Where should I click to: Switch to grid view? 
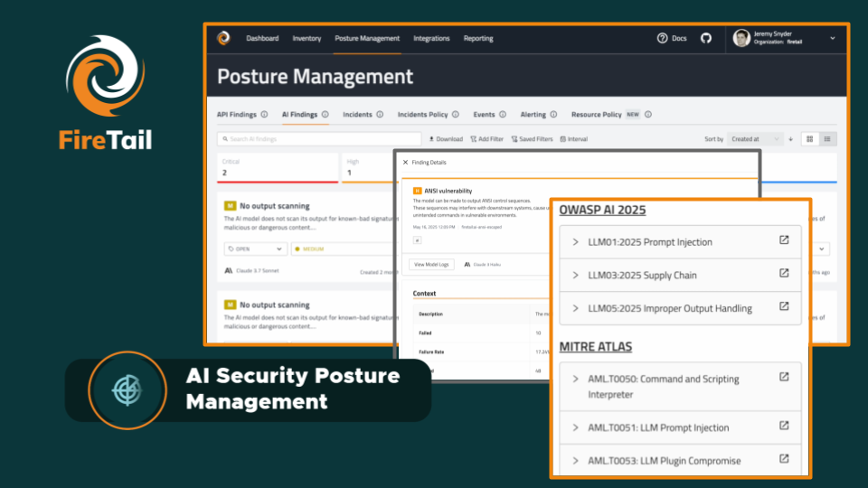pyautogui.click(x=809, y=139)
